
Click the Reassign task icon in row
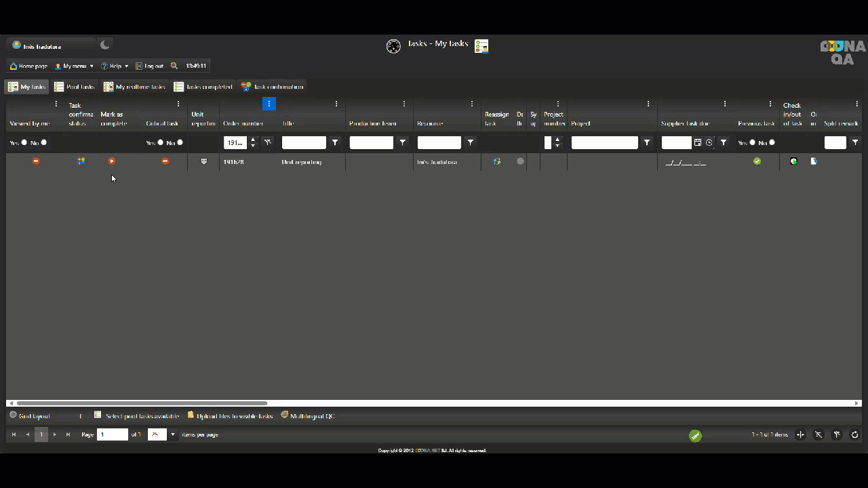pos(497,161)
